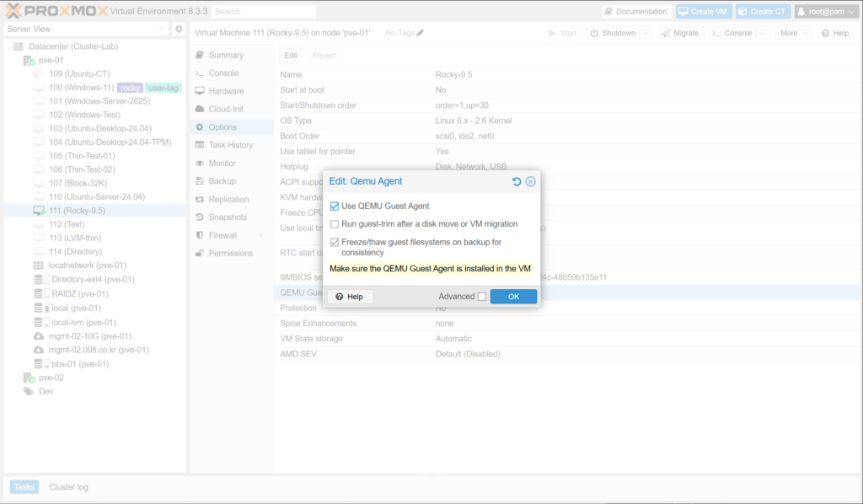Uncheck Use QEMU Guest Agent
This screenshot has width=863, height=504.
point(335,206)
